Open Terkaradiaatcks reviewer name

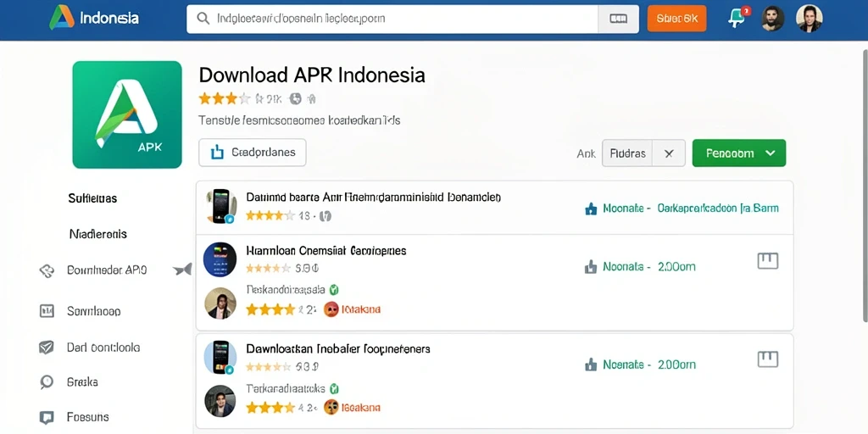(x=286, y=388)
